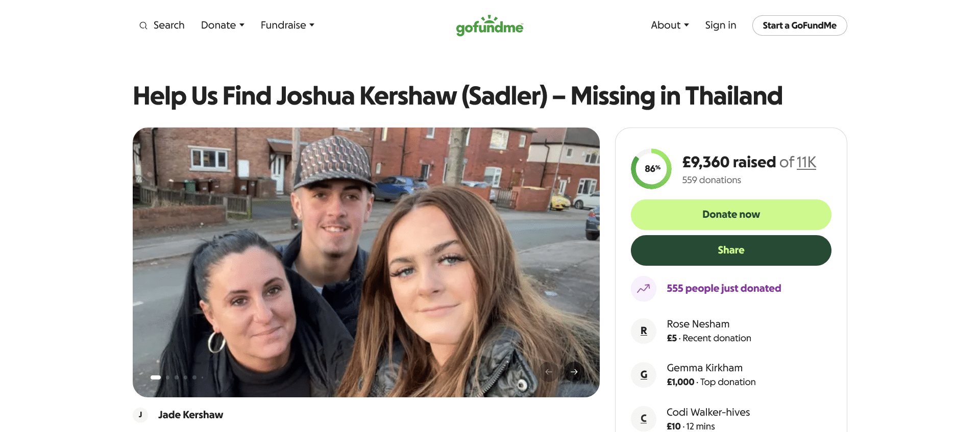The width and height of the screenshot is (980, 432).
Task: Click the search magnifier icon
Action: 143,26
